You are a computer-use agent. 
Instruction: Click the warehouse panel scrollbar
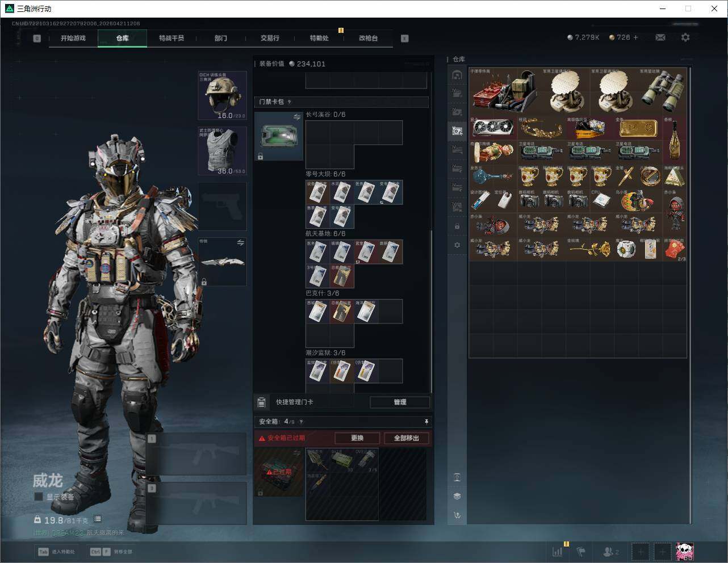[691, 295]
